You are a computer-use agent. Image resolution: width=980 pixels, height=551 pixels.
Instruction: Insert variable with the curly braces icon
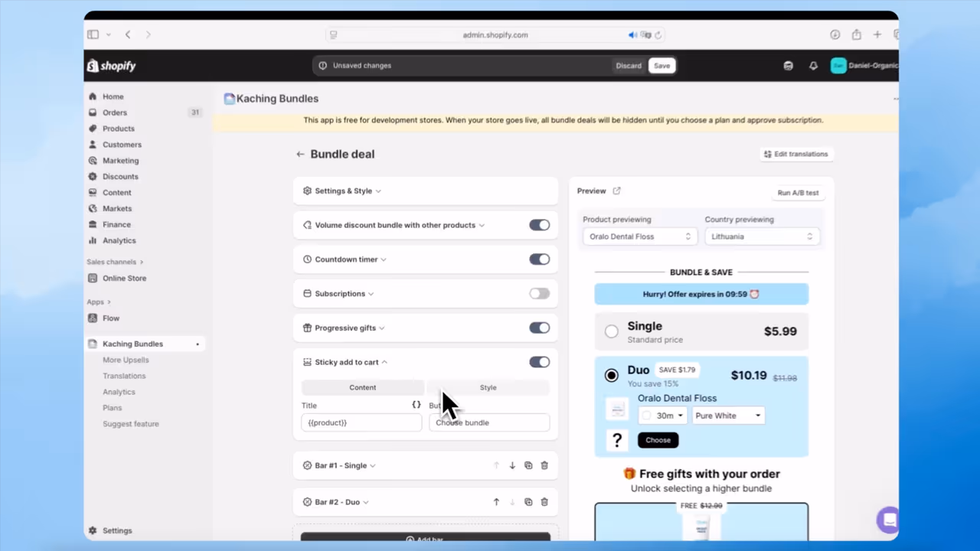coord(416,405)
